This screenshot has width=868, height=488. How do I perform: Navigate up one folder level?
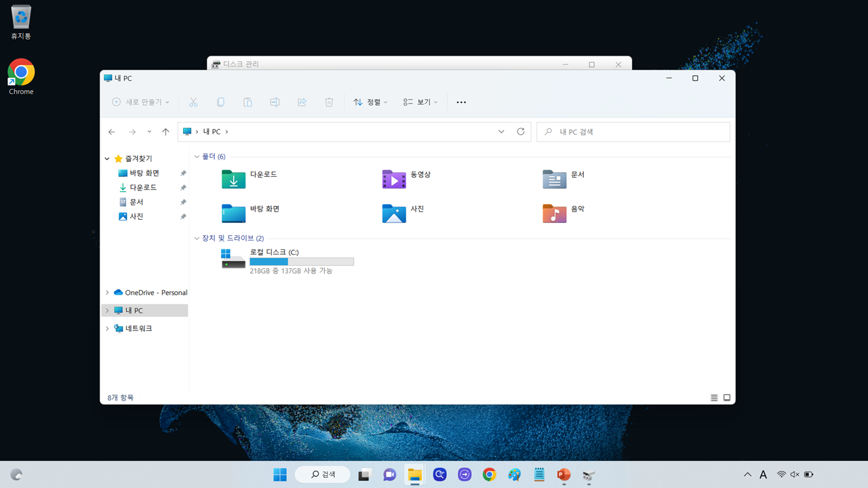(165, 131)
